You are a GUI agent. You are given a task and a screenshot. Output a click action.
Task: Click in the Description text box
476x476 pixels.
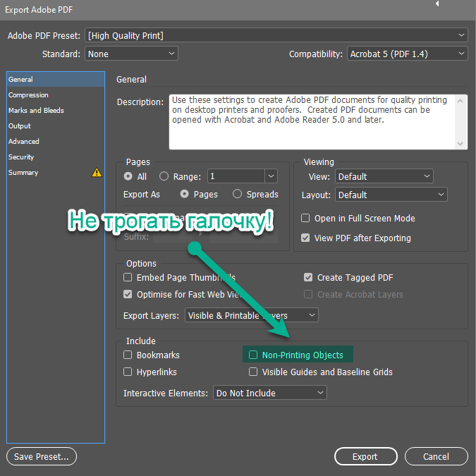[312, 122]
